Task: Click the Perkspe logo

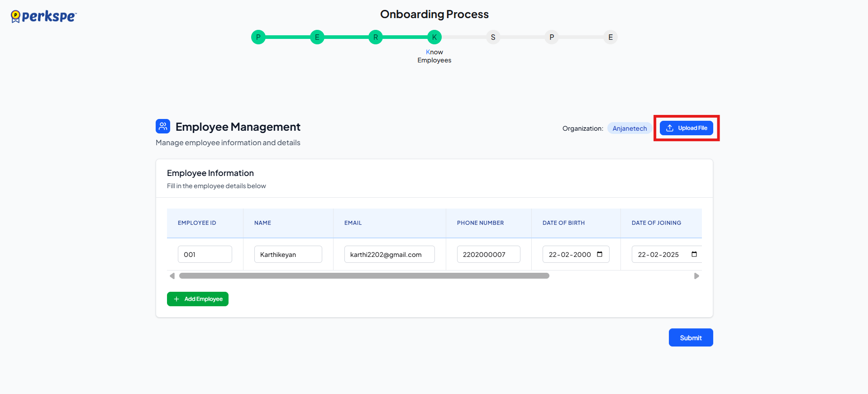Action: point(43,17)
